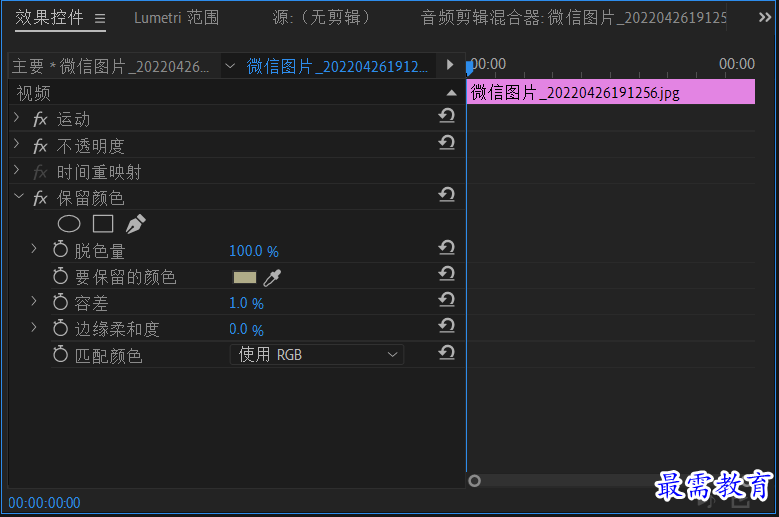779x517 pixels.
Task: Click the blue playhead marker
Action: (469, 68)
